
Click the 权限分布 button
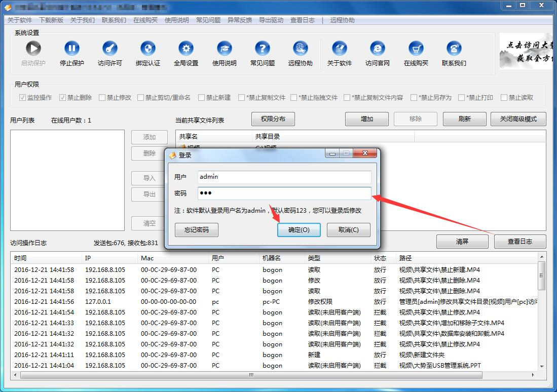pyautogui.click(x=273, y=119)
